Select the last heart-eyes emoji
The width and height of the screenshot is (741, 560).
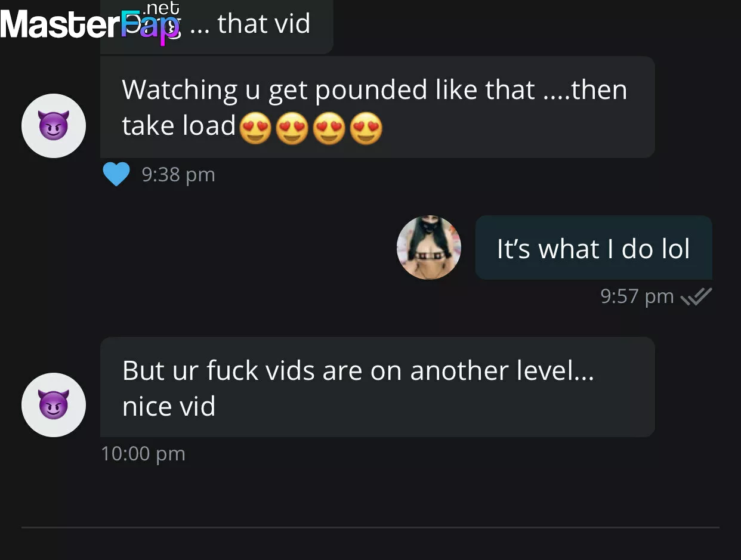pyautogui.click(x=365, y=127)
